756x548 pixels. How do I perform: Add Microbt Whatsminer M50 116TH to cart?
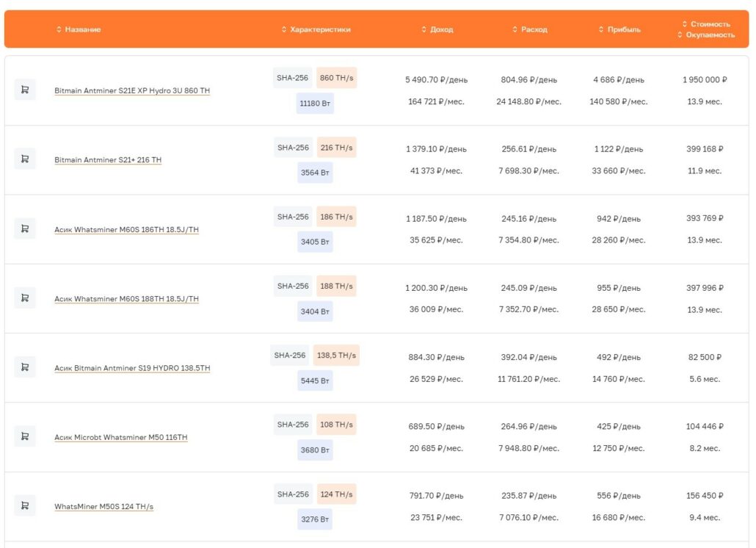click(25, 436)
